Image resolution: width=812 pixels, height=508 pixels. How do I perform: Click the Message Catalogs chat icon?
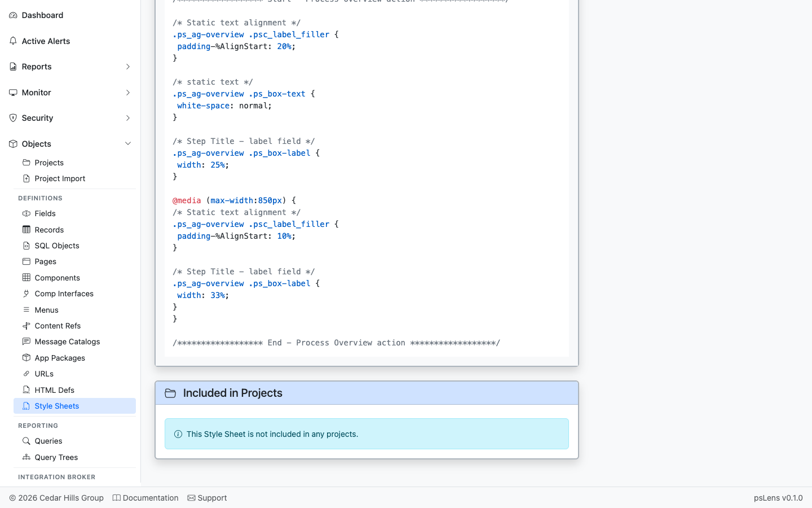pyautogui.click(x=27, y=341)
